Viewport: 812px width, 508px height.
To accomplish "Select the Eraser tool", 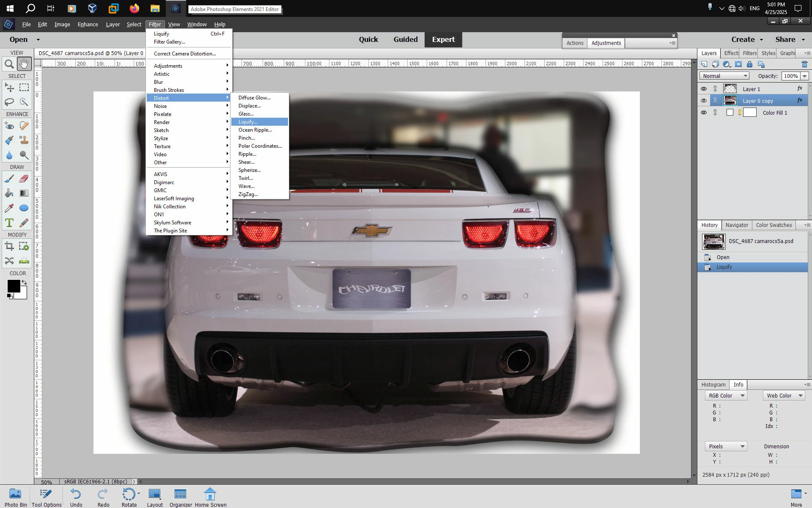I will click(24, 179).
